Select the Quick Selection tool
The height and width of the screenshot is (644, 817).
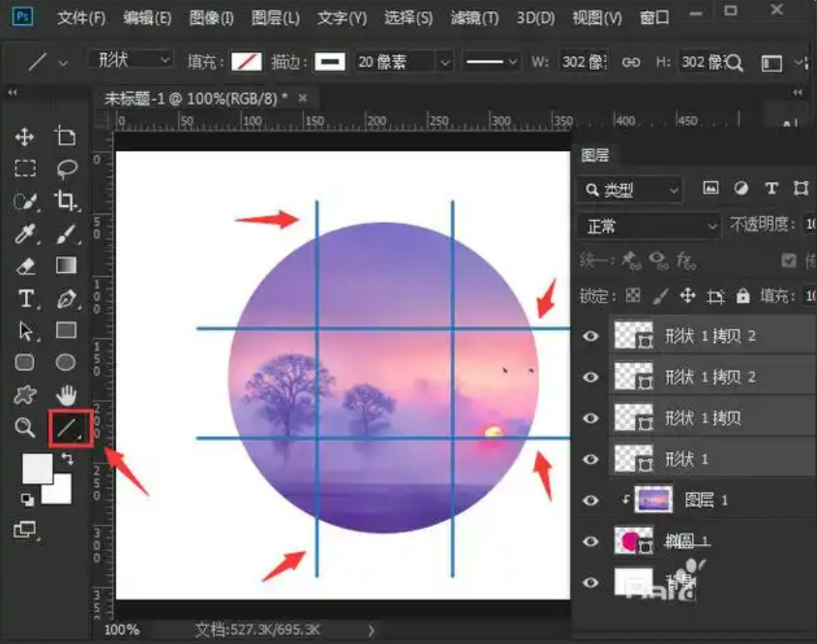click(x=26, y=201)
